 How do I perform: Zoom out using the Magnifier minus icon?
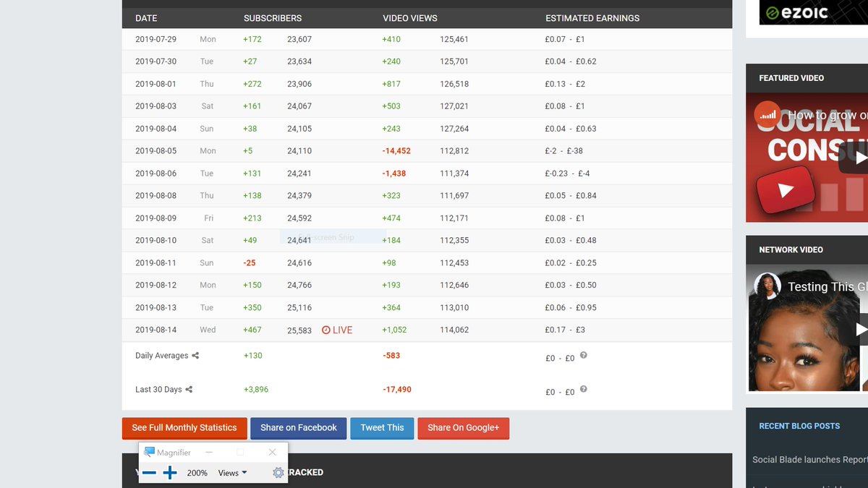[x=149, y=472]
